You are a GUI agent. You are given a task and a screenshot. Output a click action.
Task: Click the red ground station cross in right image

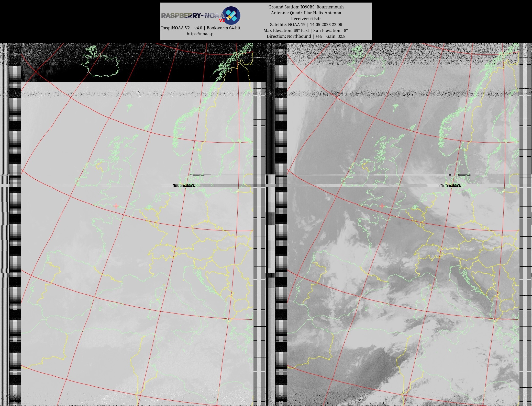382,206
